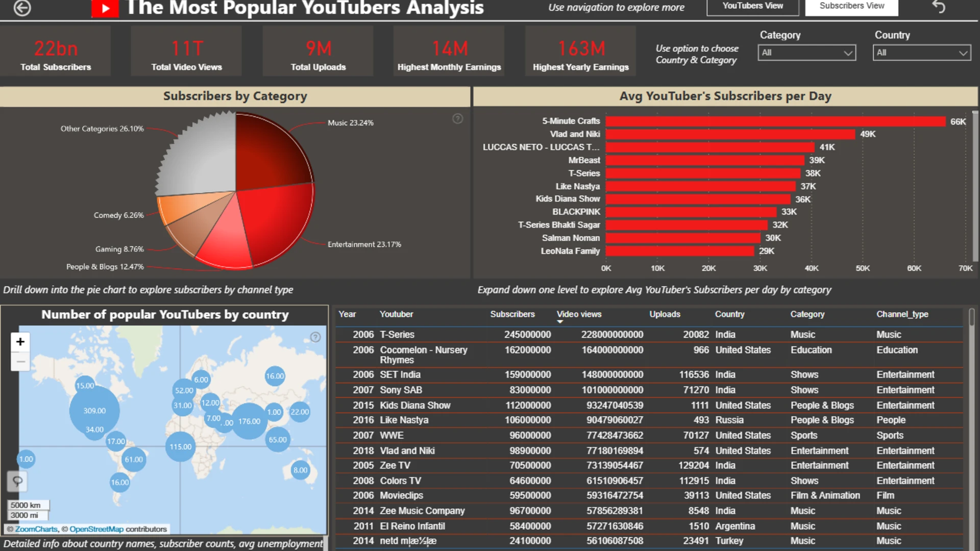Click the Colors TV row name
Viewport: 980px width, 551px height.
[x=400, y=481]
